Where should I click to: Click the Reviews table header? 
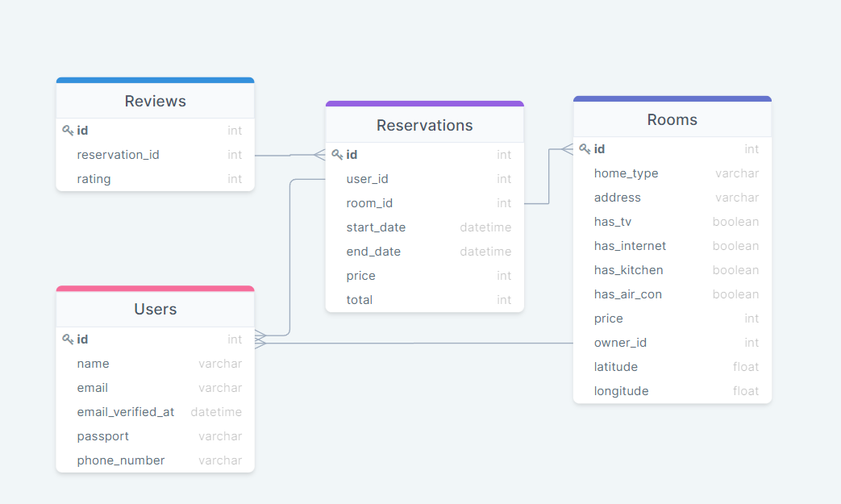coord(154,101)
